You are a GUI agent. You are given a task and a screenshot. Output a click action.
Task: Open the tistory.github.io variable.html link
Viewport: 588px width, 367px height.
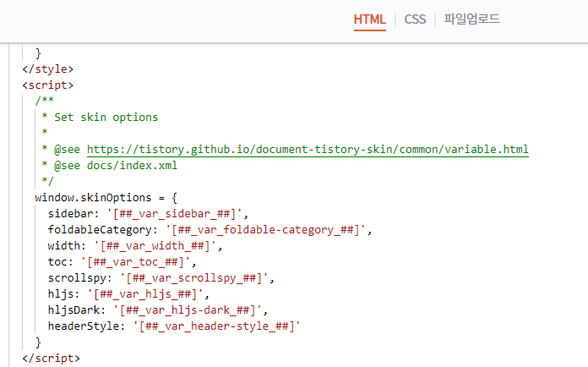(308, 150)
